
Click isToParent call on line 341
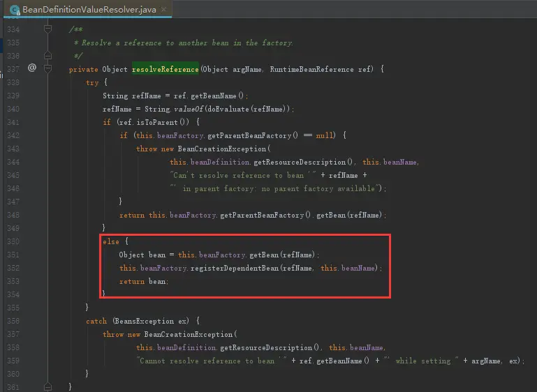(157, 122)
